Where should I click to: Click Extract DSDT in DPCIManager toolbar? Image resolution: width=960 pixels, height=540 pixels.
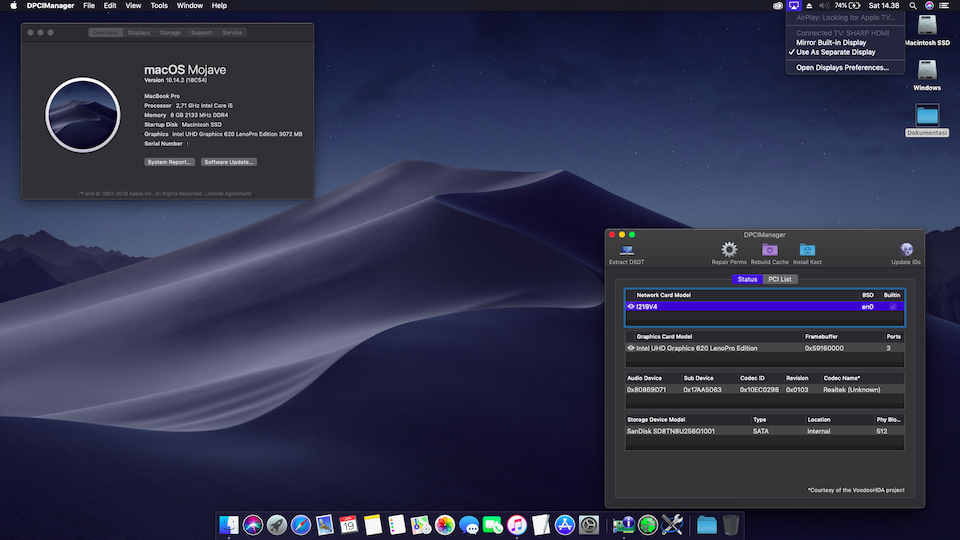point(626,253)
